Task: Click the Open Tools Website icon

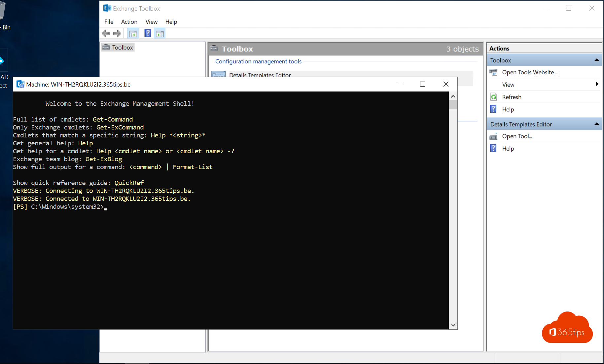Action: tap(493, 72)
